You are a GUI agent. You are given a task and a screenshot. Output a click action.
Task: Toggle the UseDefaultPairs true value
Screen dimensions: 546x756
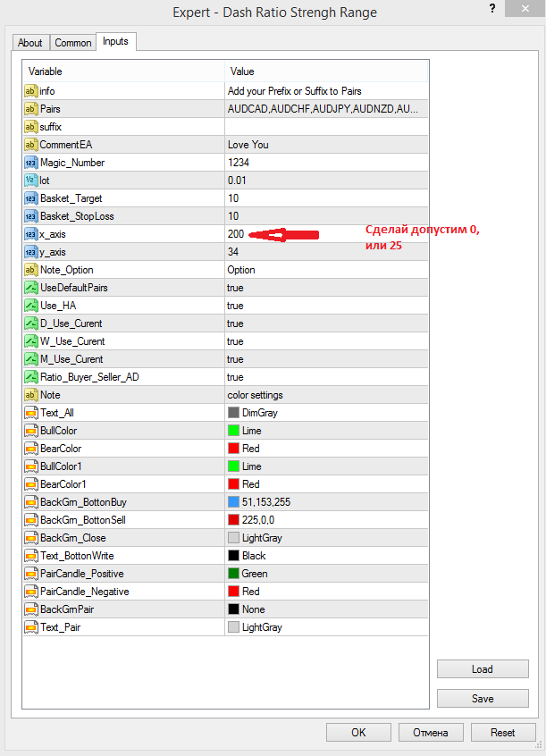pyautogui.click(x=326, y=288)
